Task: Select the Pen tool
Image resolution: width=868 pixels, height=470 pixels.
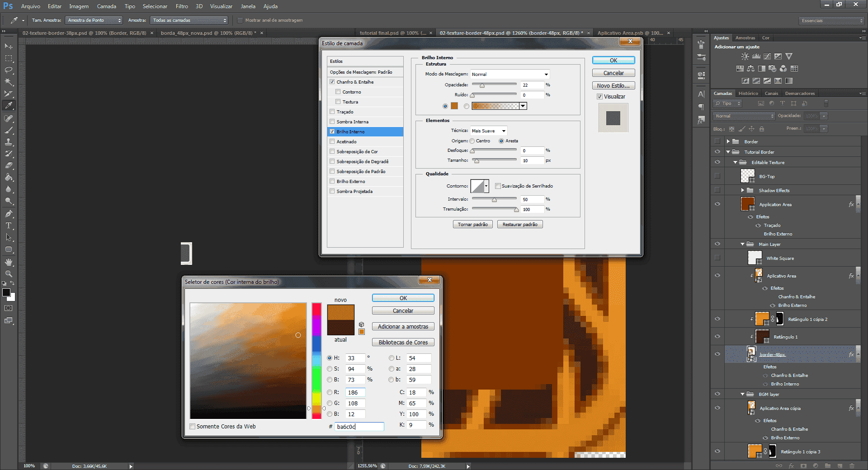Action: tap(9, 214)
